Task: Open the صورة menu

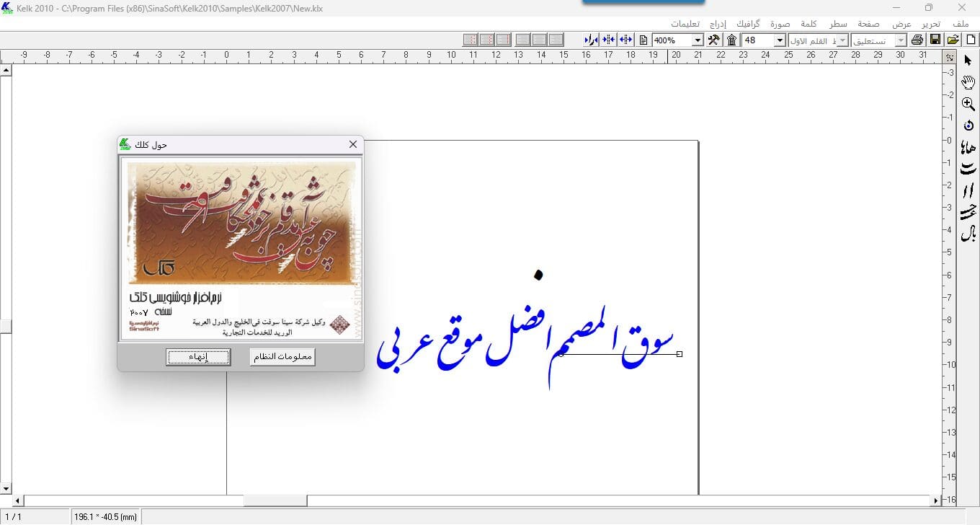Action: 780,24
